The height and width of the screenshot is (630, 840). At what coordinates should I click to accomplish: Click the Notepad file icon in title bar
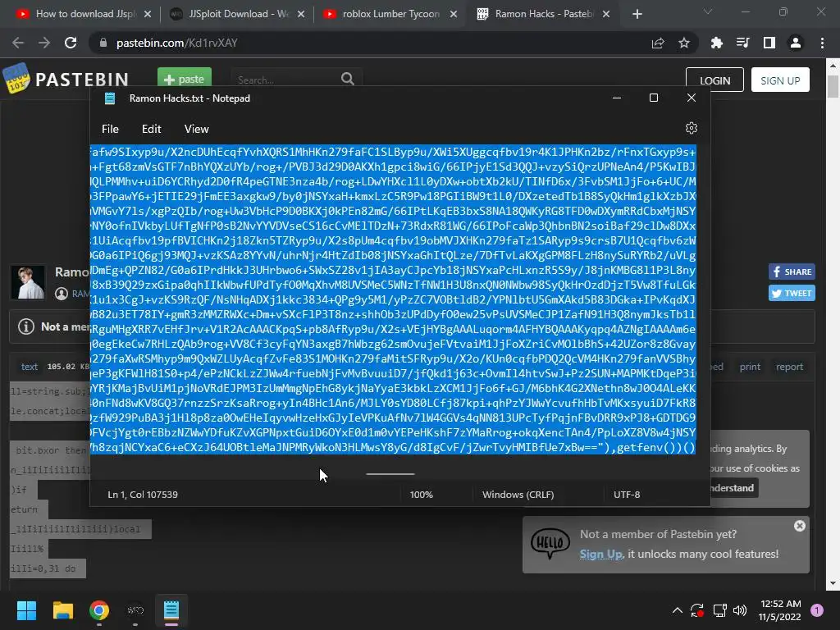click(x=110, y=98)
